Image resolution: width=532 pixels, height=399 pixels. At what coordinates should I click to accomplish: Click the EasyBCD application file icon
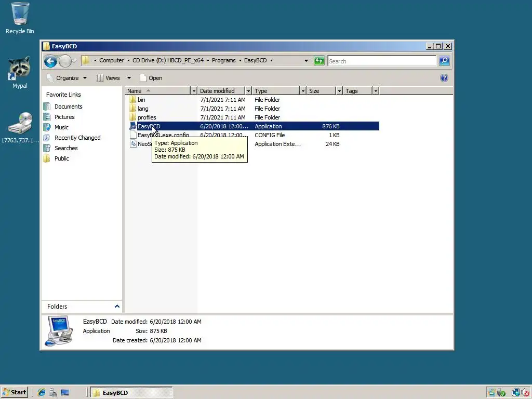click(132, 126)
